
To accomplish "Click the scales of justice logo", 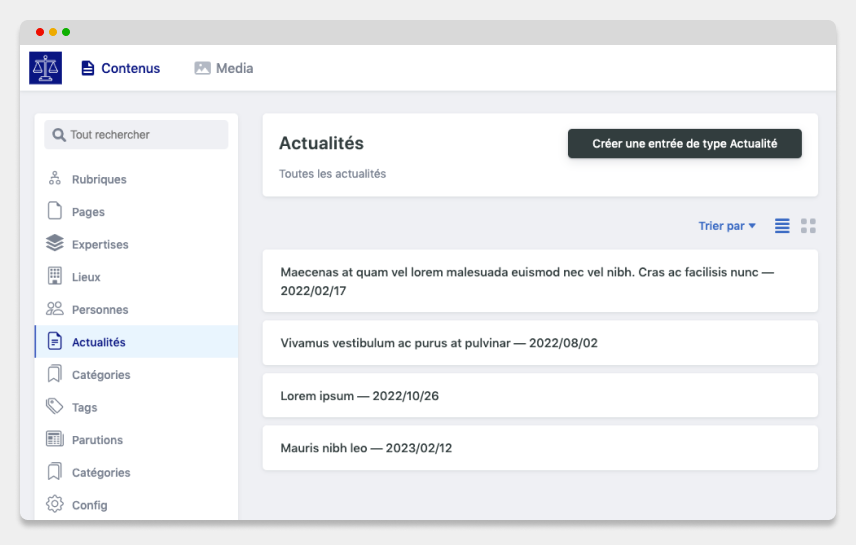I will click(45, 68).
